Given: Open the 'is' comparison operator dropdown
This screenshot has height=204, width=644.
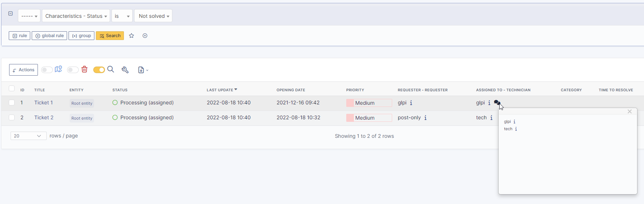Looking at the screenshot, I should [x=122, y=16].
